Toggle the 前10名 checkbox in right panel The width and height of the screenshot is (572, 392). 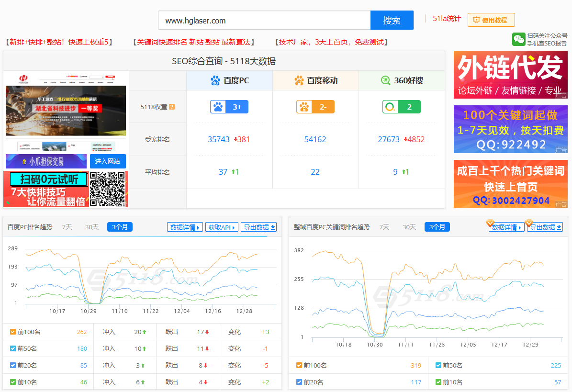coord(438,382)
